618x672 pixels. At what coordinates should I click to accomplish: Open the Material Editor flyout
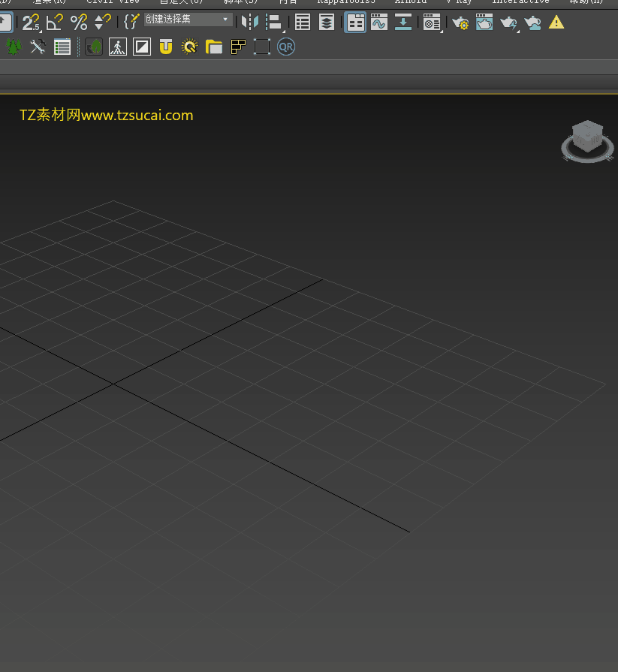click(x=432, y=23)
